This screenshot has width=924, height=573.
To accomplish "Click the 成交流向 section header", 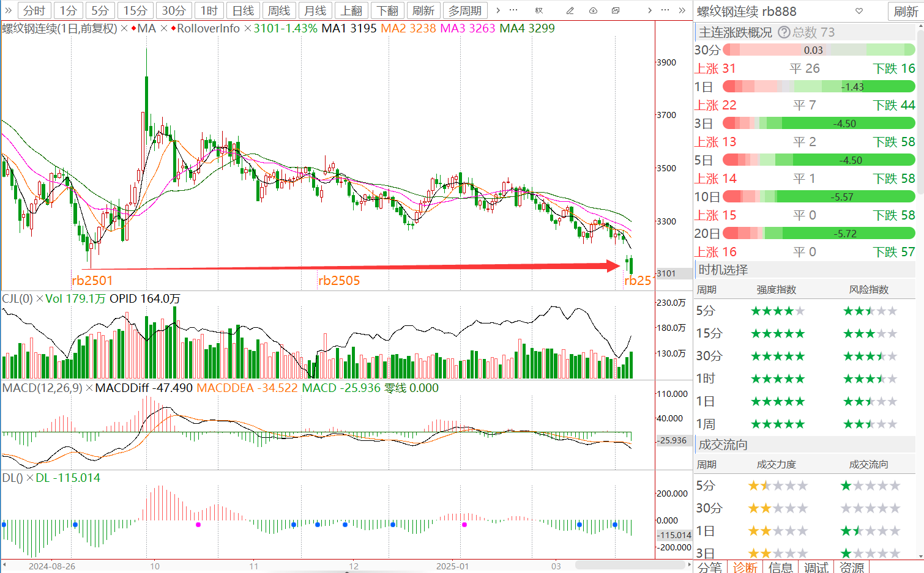I will tap(805, 445).
